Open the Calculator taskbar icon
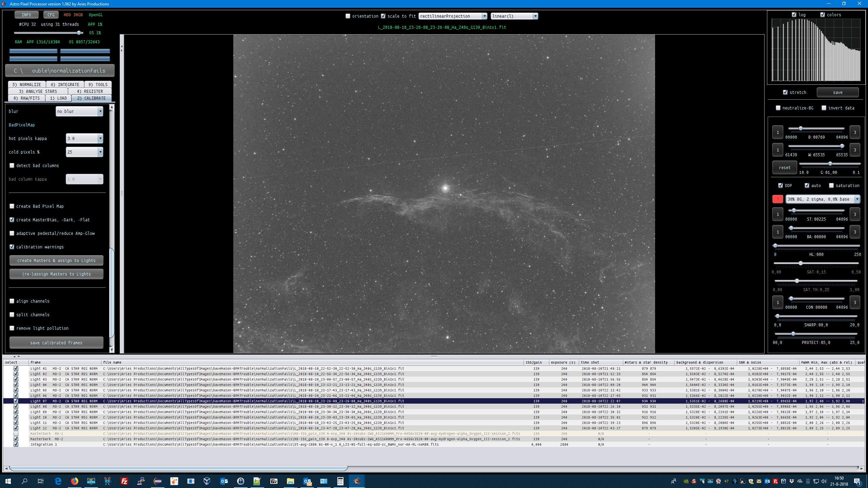Screen dimensions: 868x488 coord(340,481)
